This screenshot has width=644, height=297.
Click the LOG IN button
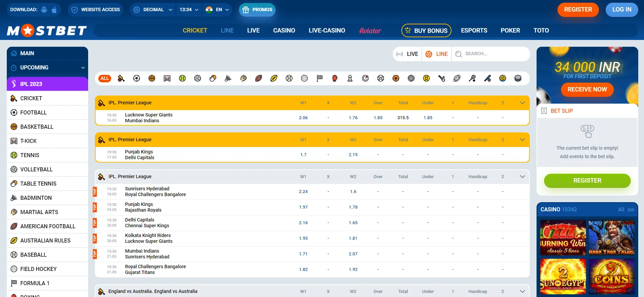point(622,9)
